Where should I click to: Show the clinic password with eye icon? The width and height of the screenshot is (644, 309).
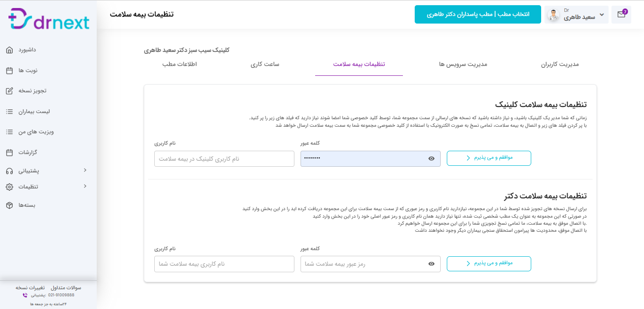pyautogui.click(x=431, y=159)
